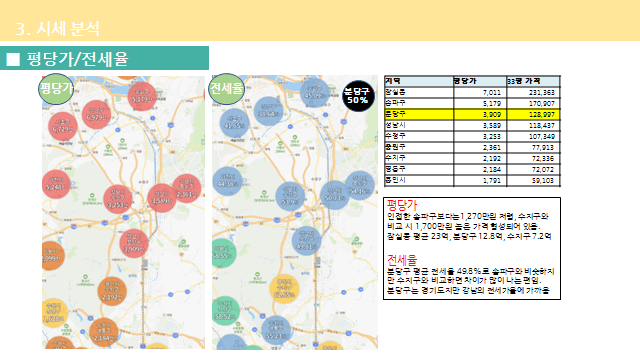Select the yellow highlighted 분당구 table row

click(472, 114)
